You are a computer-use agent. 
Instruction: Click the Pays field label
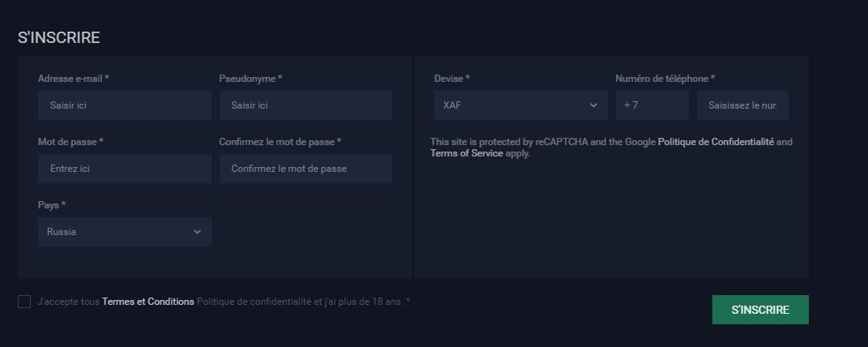(x=52, y=205)
